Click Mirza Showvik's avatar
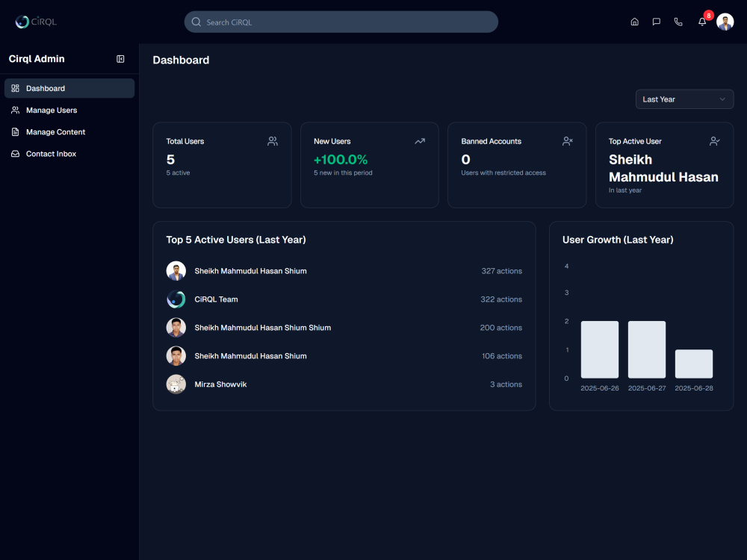 176,385
